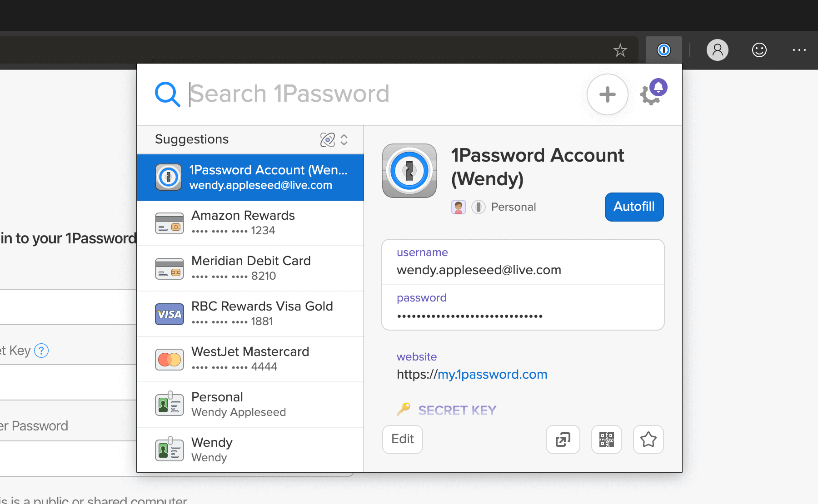The width and height of the screenshot is (818, 504).
Task: Mark the Wendy account as favorite star
Action: [648, 440]
